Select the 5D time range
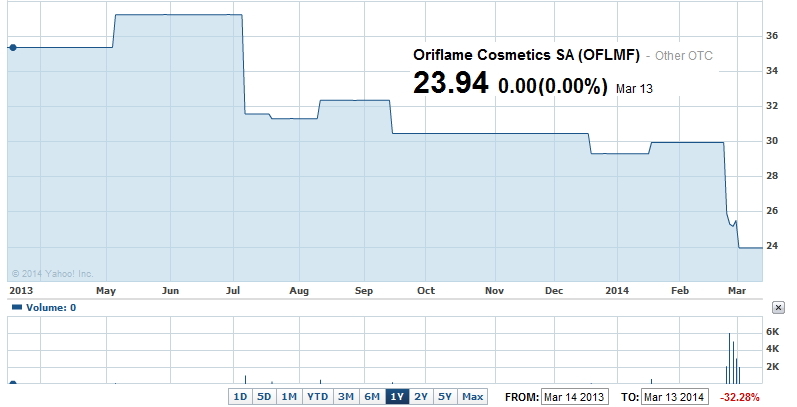The height and width of the screenshot is (407, 797). pyautogui.click(x=264, y=397)
